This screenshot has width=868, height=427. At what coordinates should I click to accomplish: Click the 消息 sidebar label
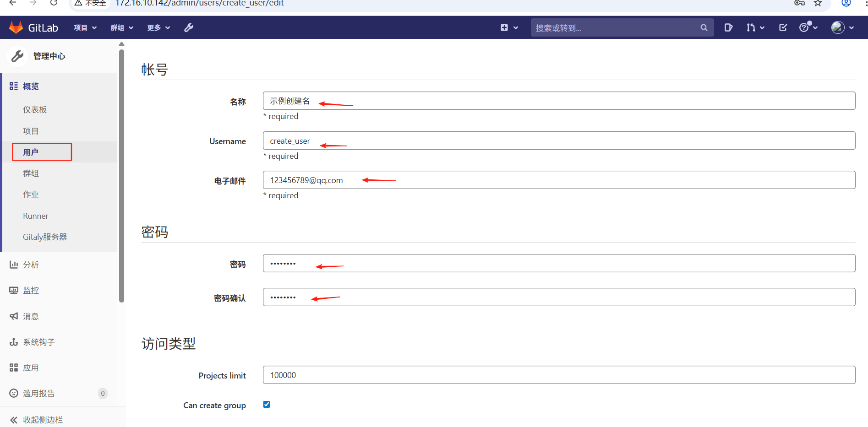31,316
